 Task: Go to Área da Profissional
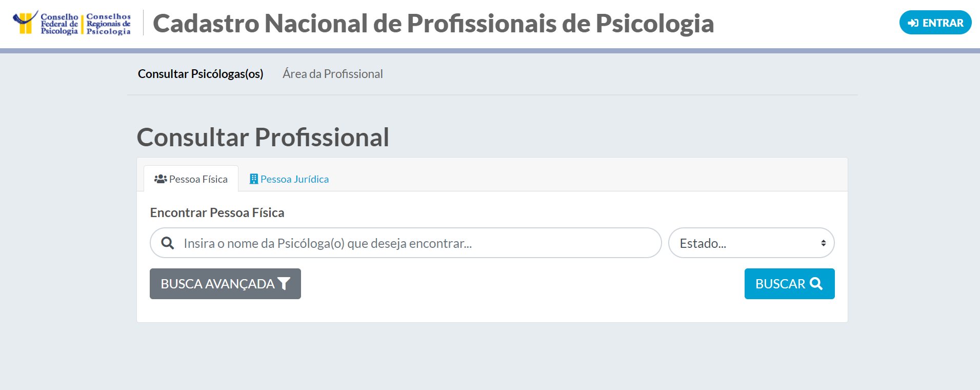(x=332, y=74)
